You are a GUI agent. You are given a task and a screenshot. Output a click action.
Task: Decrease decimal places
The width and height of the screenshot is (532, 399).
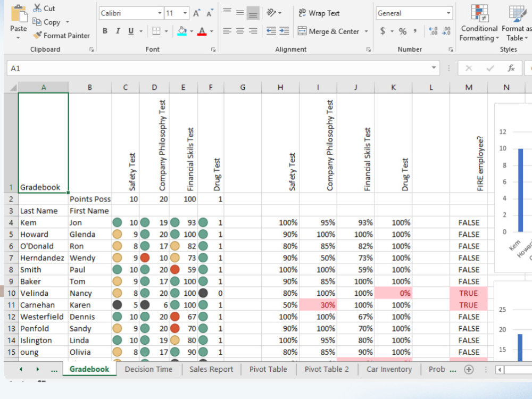pos(446,31)
